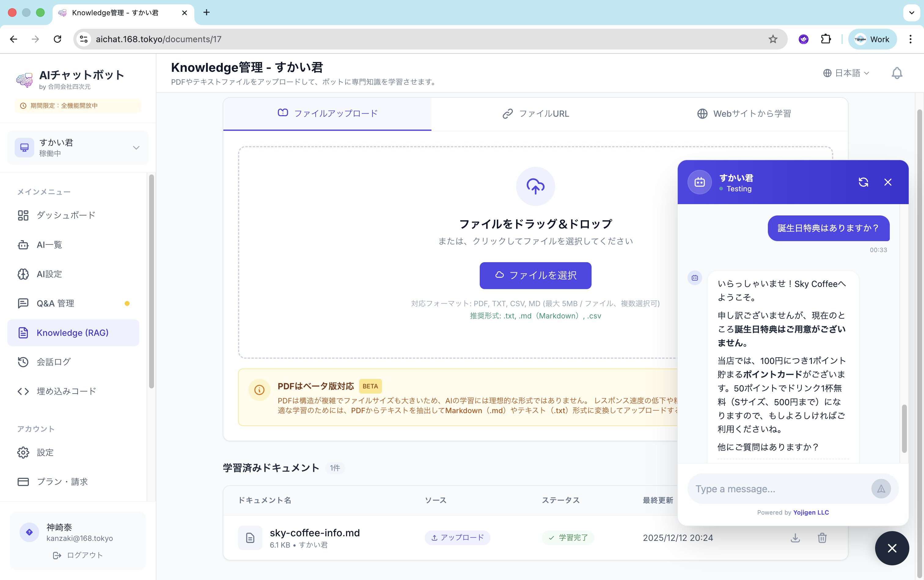Open Q&A 管理 in the sidebar
924x580 pixels.
pos(56,303)
